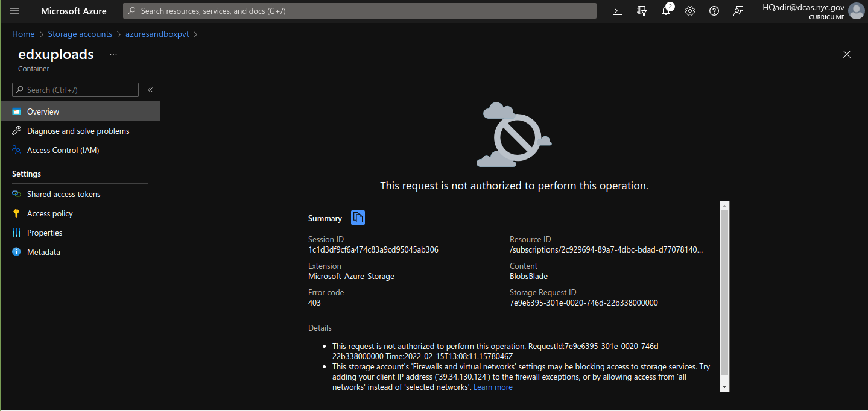Click the Overview container icon
Image resolution: width=868 pixels, height=411 pixels.
tap(16, 111)
